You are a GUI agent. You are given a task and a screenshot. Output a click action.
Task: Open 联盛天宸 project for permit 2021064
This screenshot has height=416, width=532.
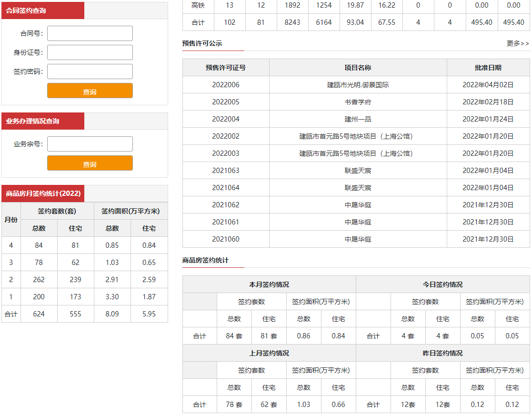[358, 188]
